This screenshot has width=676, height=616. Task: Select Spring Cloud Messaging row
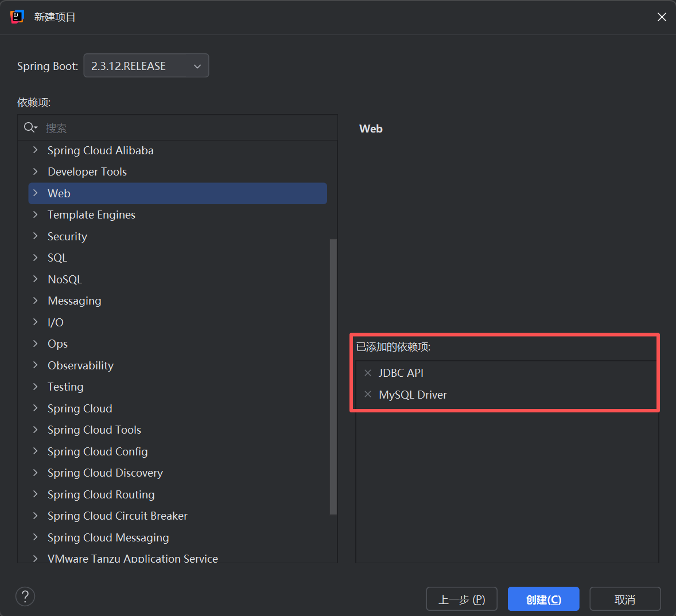click(178, 537)
